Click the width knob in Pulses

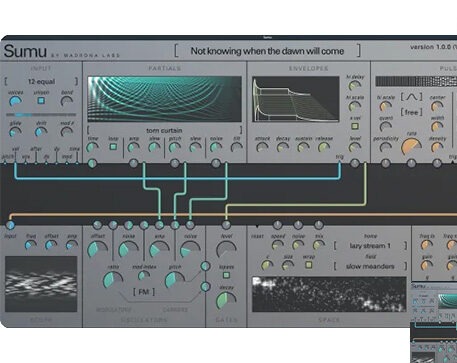[437, 127]
